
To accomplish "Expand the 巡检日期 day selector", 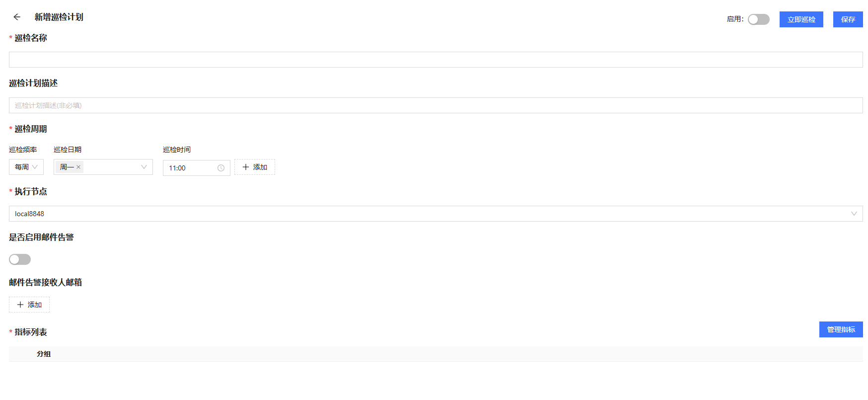I will tap(114, 167).
